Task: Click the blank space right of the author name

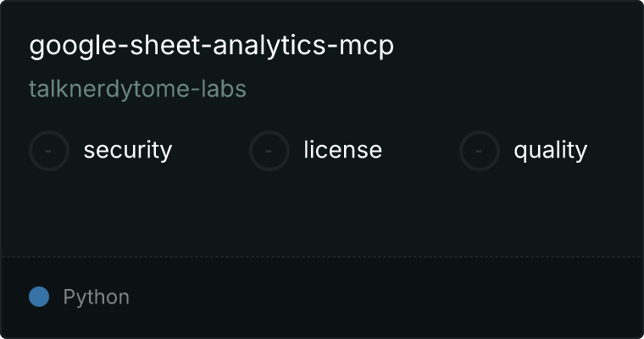Action: (440, 89)
